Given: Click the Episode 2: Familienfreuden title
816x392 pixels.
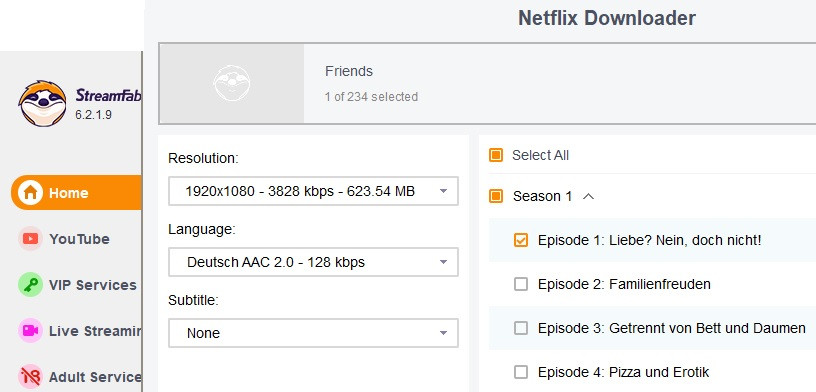Looking at the screenshot, I should [624, 284].
